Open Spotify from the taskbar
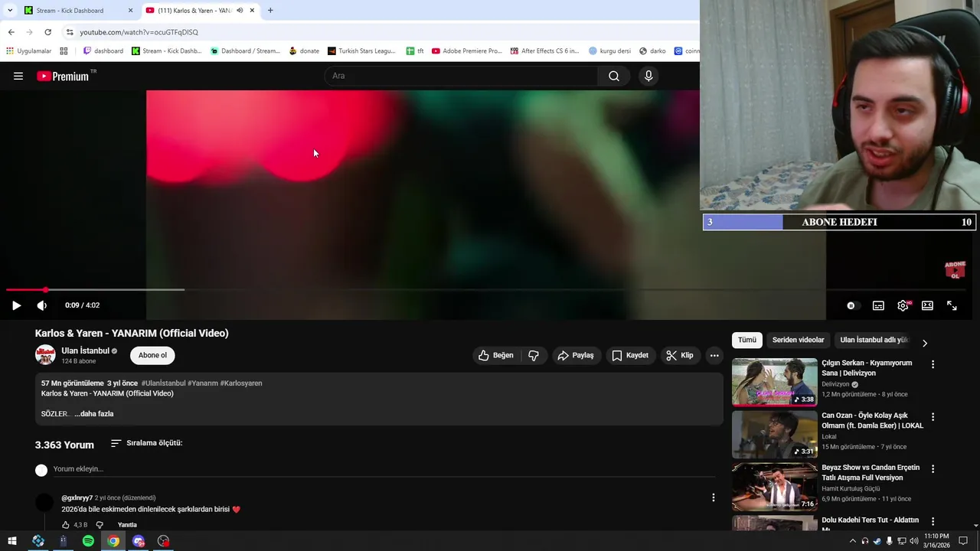 click(88, 541)
